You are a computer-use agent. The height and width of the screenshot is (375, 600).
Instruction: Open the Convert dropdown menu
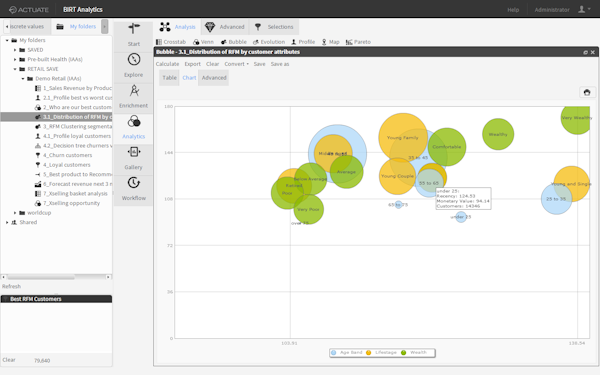[x=236, y=64]
